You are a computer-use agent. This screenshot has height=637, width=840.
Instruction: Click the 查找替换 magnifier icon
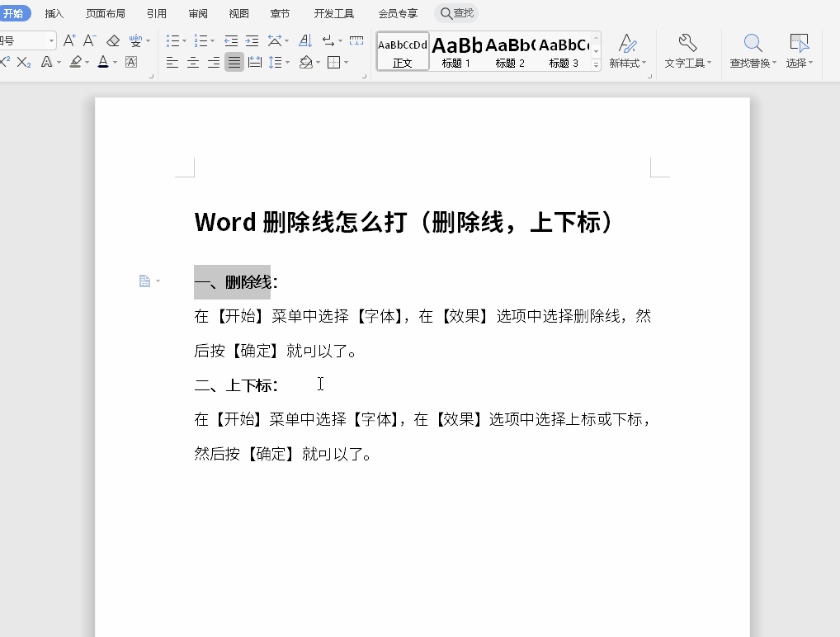tap(753, 51)
